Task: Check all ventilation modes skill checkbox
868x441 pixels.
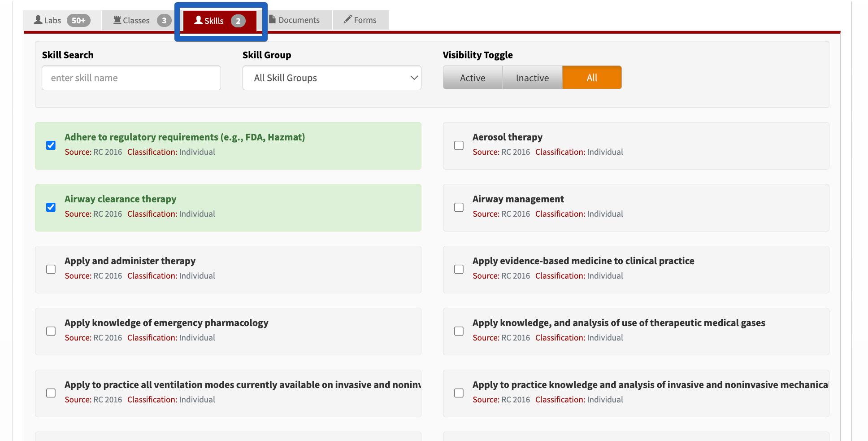Action: pos(51,393)
